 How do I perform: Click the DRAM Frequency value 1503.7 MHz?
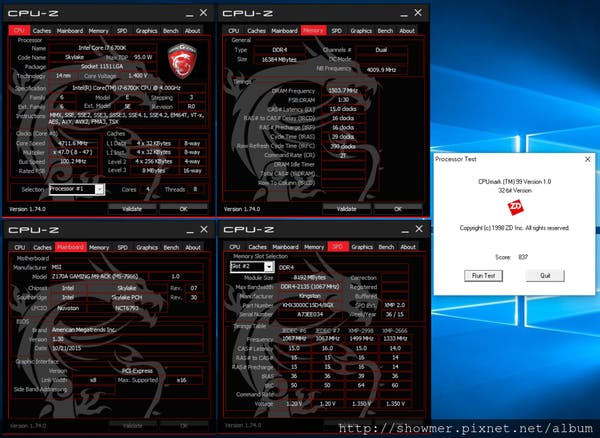pyautogui.click(x=343, y=91)
